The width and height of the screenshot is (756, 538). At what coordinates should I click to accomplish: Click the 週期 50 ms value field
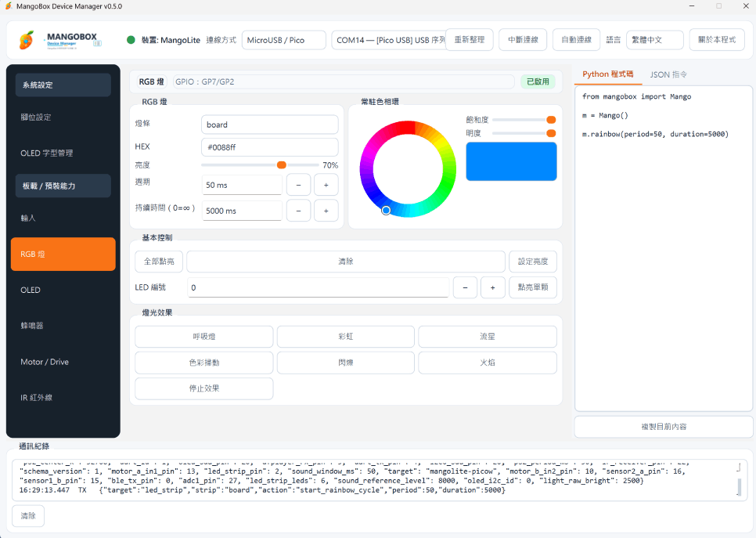pyautogui.click(x=242, y=185)
